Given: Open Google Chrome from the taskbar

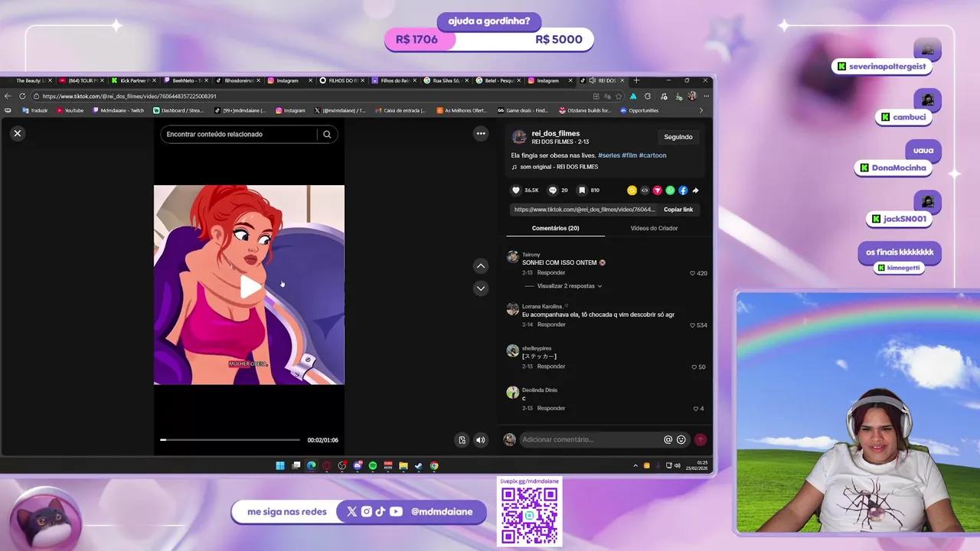Looking at the screenshot, I should (x=434, y=465).
